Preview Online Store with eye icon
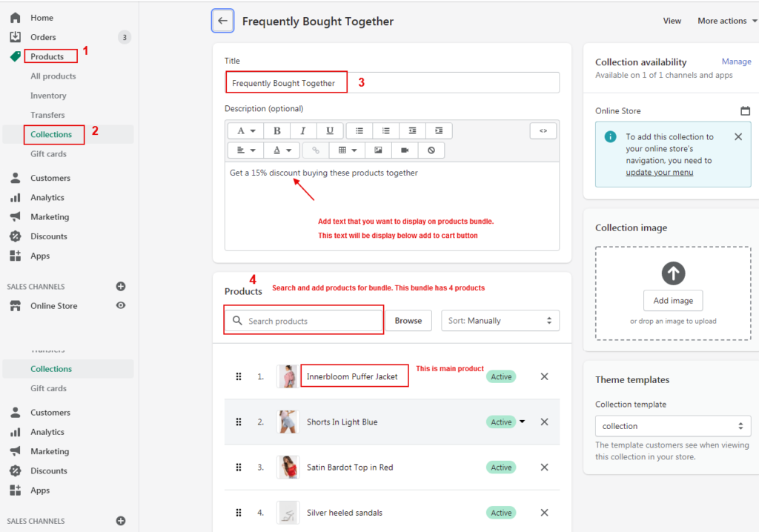Viewport: 759px width, 532px height. pos(121,305)
